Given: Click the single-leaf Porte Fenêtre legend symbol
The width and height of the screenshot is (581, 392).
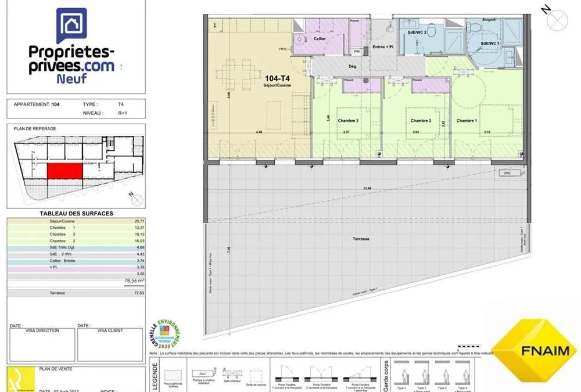Looking at the screenshot, I should tap(286, 373).
